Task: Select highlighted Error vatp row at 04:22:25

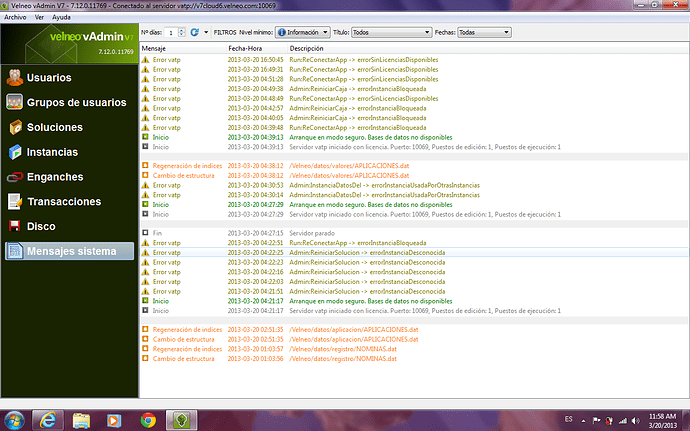Action: 414,252
